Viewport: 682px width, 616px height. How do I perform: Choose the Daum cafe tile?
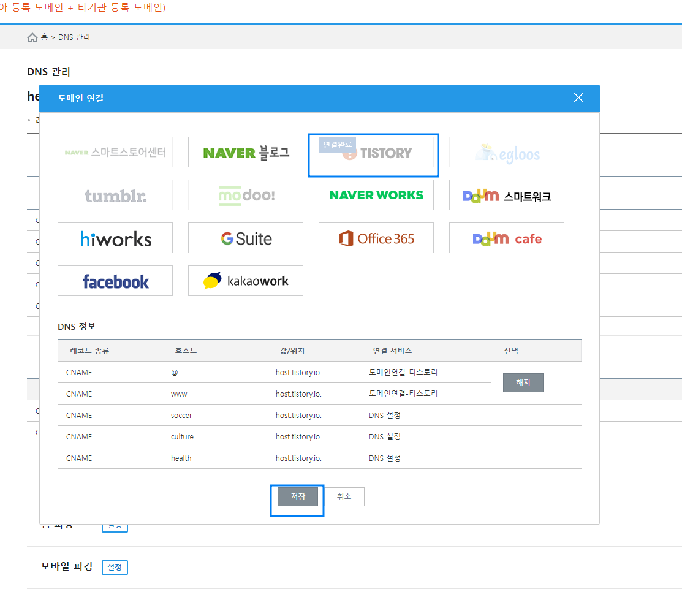506,238
